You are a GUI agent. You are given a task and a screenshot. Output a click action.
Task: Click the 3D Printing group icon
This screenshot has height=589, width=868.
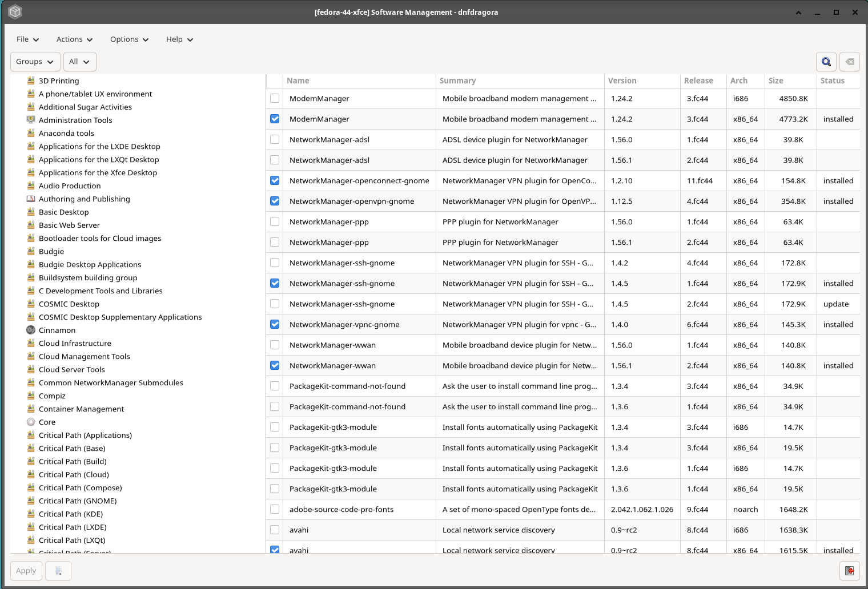[31, 80]
